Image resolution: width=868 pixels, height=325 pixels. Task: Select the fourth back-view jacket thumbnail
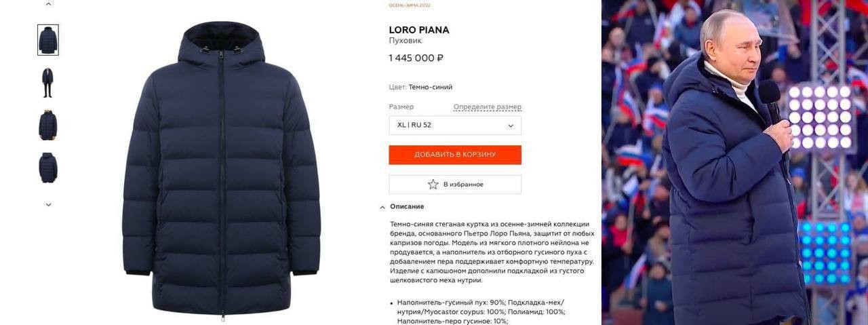[47, 168]
